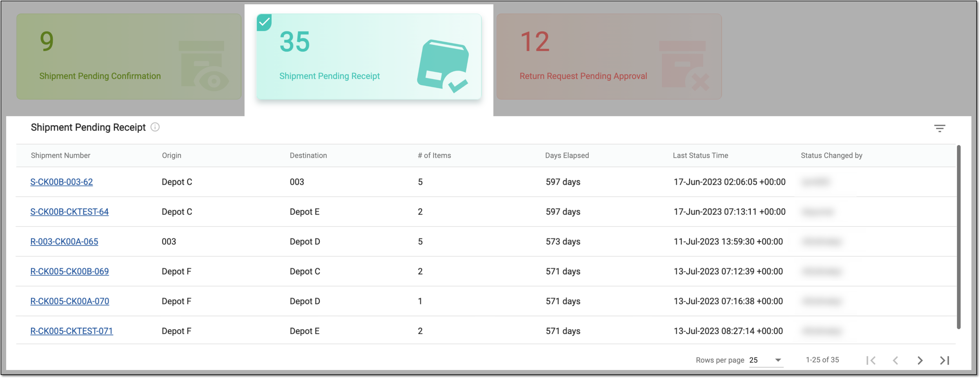The width and height of the screenshot is (980, 378).
Task: Click the info icon beside Shipment Pending Receipt
Action: tap(155, 127)
